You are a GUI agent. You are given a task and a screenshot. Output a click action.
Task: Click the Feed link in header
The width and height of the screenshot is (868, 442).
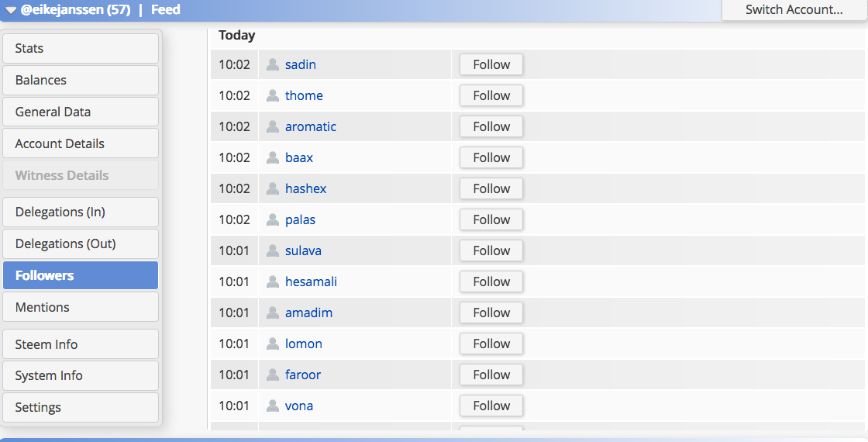[166, 10]
